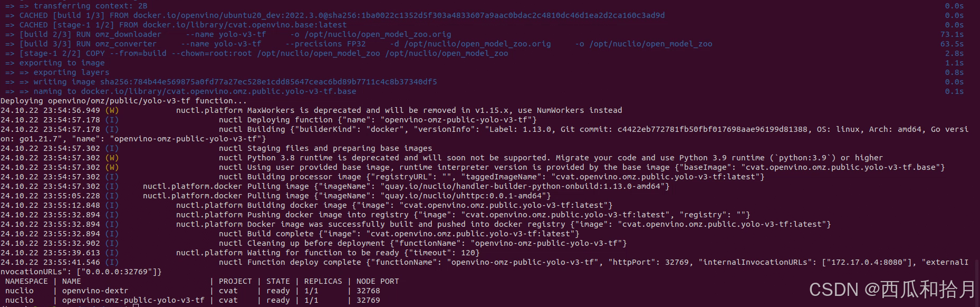Click the PROJECT column header
Viewport: 980px width, 307px height.
235,281
